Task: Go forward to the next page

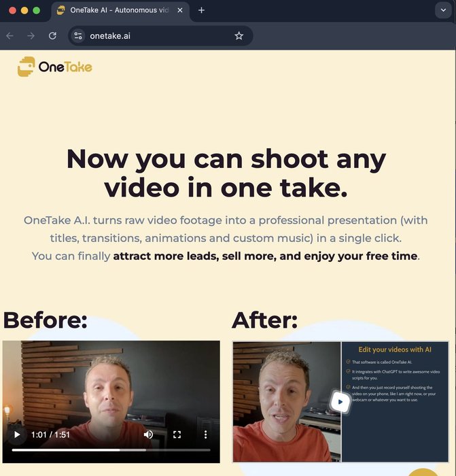Action: [31, 36]
